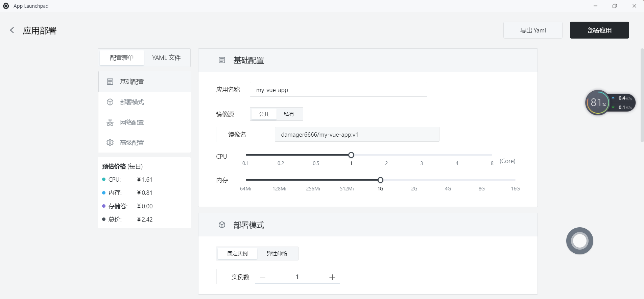Click the back arrow beside 应用部署

coord(12,30)
